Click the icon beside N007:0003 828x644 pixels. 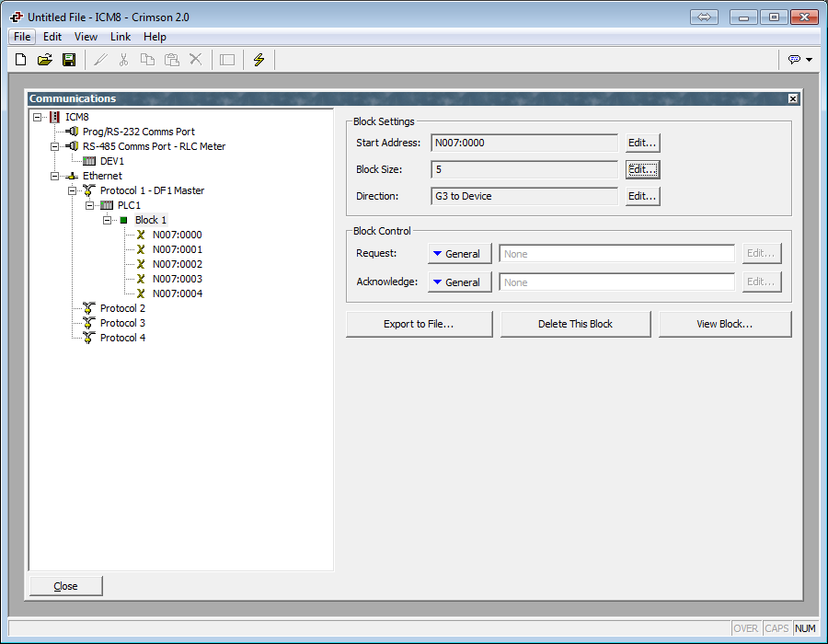coord(141,280)
